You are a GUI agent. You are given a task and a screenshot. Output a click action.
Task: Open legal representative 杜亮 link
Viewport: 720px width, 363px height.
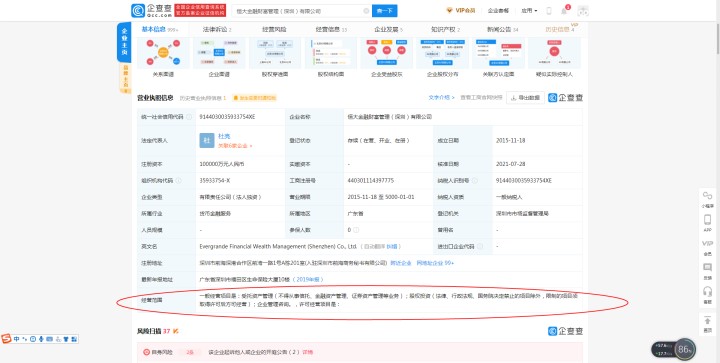point(224,136)
